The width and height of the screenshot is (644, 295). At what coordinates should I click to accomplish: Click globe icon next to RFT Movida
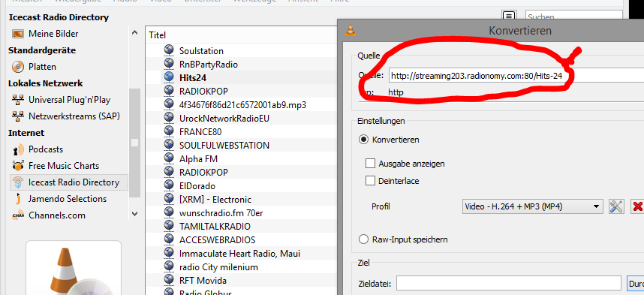point(169,280)
